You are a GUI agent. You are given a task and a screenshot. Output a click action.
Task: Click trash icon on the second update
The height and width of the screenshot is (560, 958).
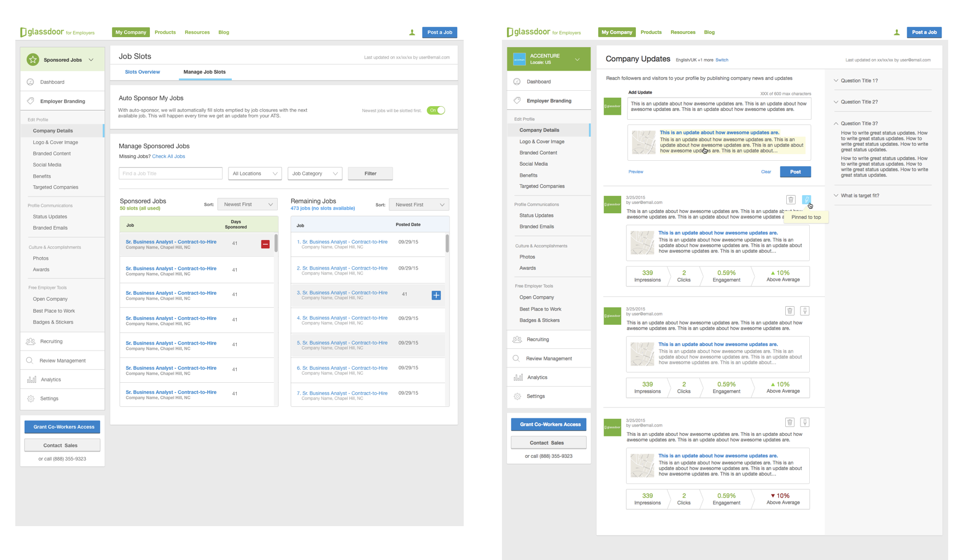click(790, 311)
